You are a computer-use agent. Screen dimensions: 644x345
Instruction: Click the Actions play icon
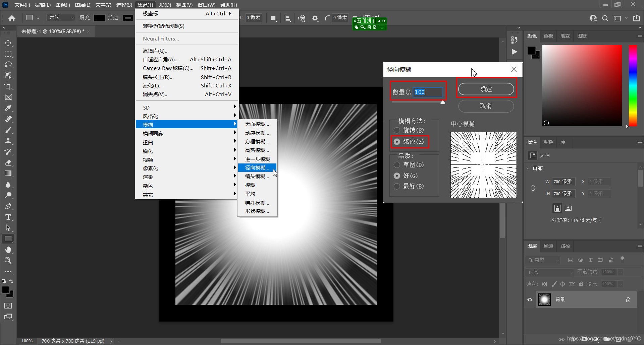point(514,52)
